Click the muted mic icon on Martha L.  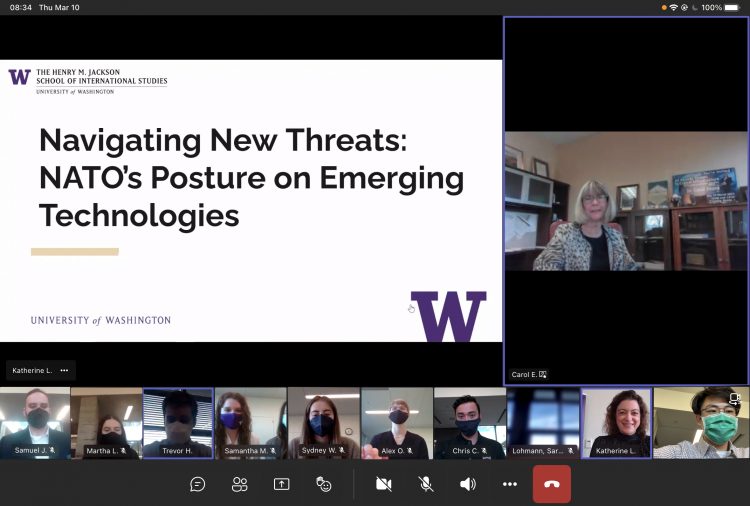pyautogui.click(x=123, y=451)
